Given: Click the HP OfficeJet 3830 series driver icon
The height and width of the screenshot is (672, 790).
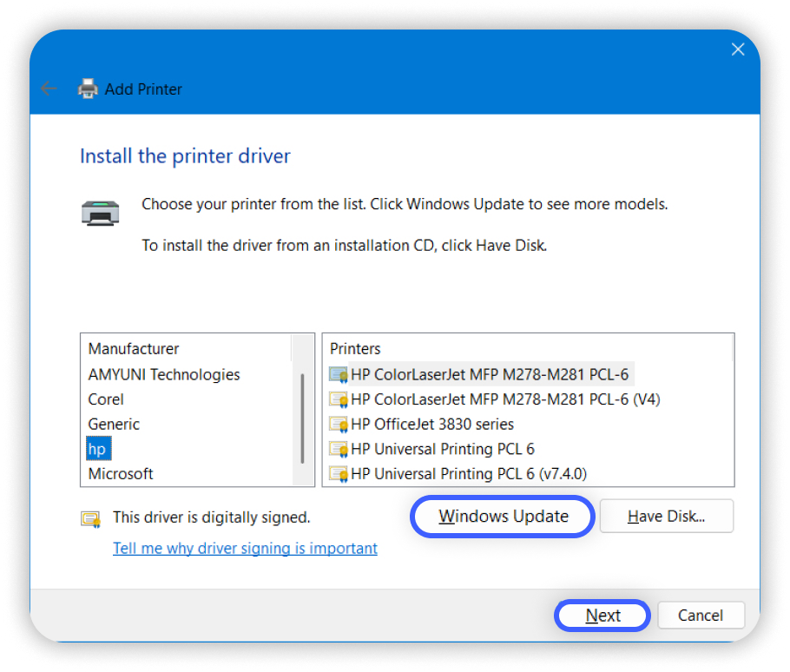Looking at the screenshot, I should pos(338,425).
